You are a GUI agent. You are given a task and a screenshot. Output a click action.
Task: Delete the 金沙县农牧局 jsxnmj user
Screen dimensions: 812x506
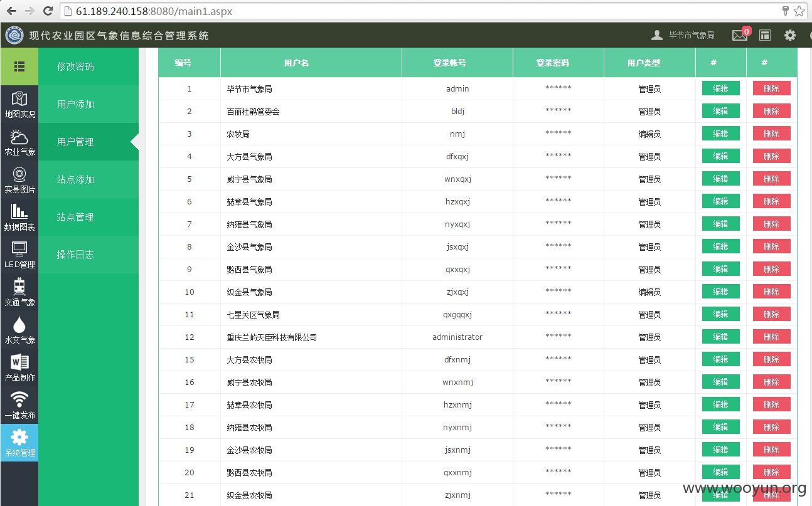tap(771, 450)
